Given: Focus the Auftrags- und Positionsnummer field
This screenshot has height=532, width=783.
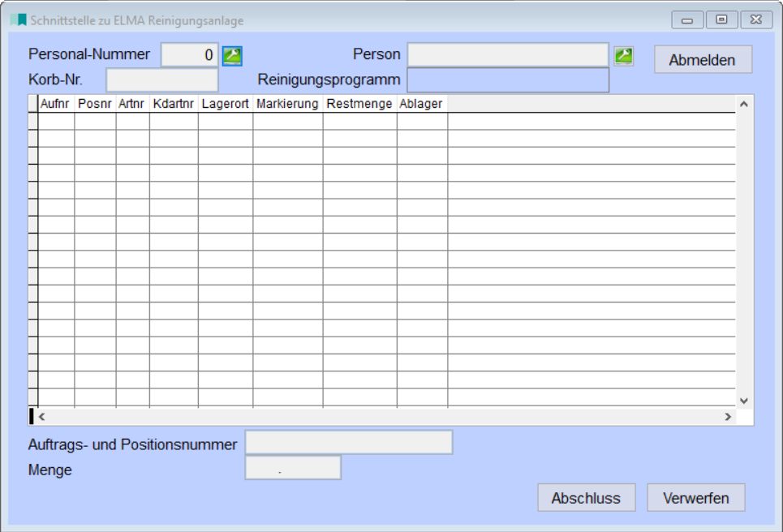Looking at the screenshot, I should pyautogui.click(x=349, y=444).
